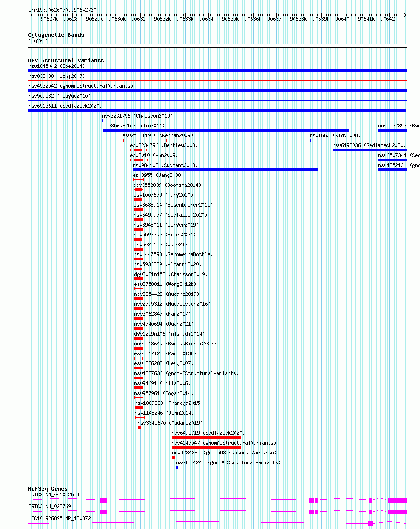
Task: Click the esv8010 (Ahn2009) label
Action: [154, 156]
